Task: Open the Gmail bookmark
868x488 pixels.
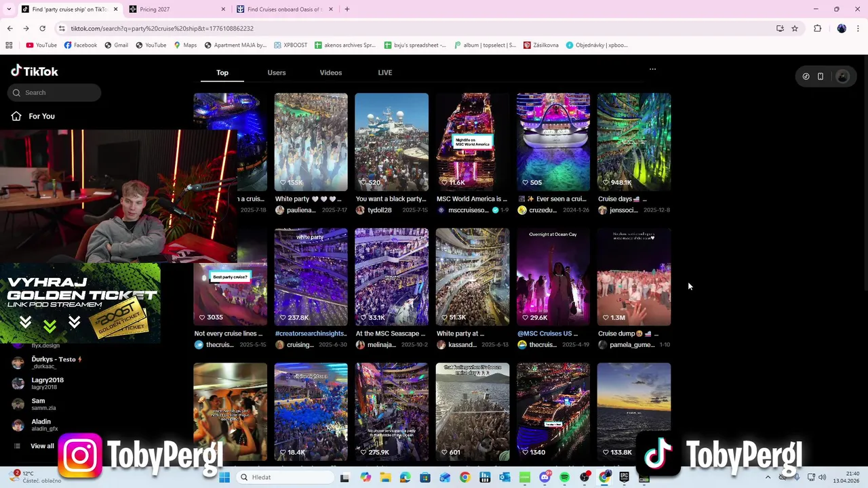Action: point(115,45)
